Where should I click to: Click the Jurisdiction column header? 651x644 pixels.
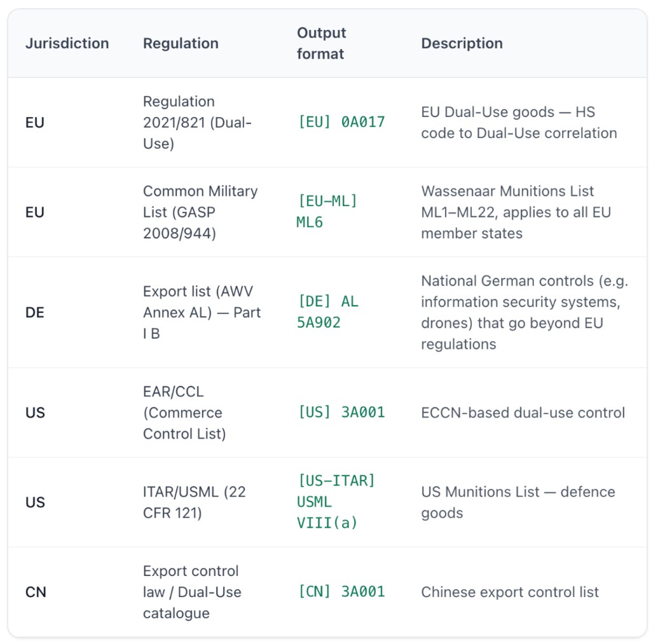pyautogui.click(x=67, y=43)
